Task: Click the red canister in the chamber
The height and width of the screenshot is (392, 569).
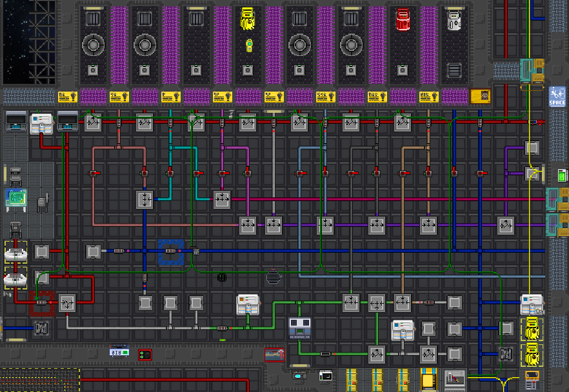Action: point(403,19)
